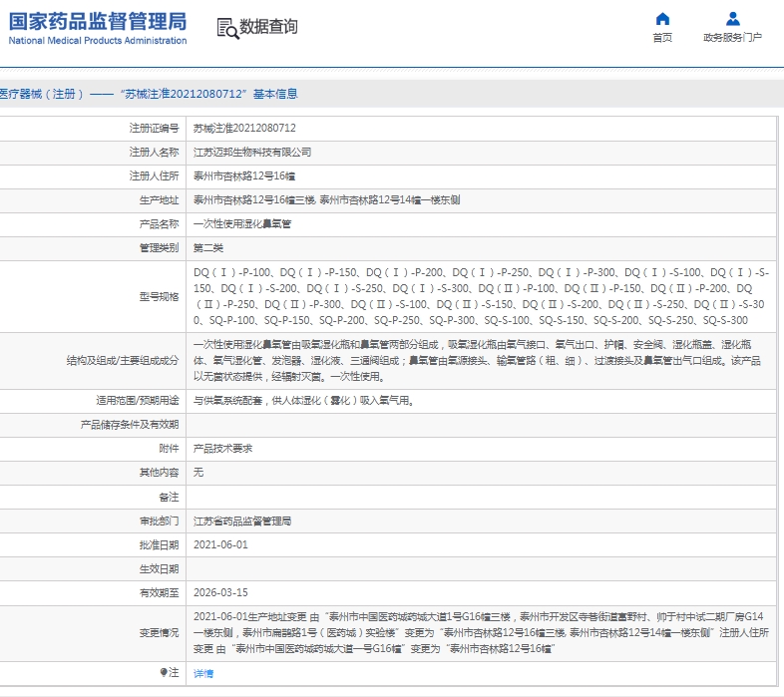Click the 其他内容 value 无

pos(198,472)
